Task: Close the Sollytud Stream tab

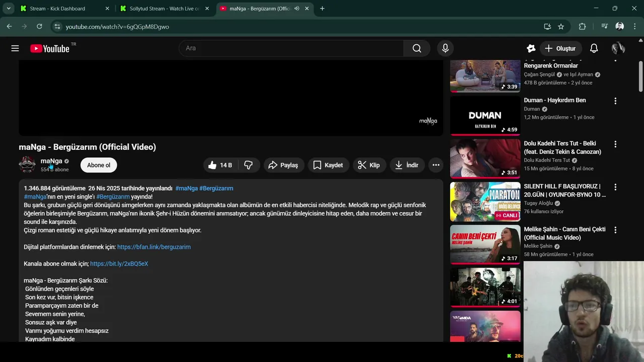Action: pos(207,9)
